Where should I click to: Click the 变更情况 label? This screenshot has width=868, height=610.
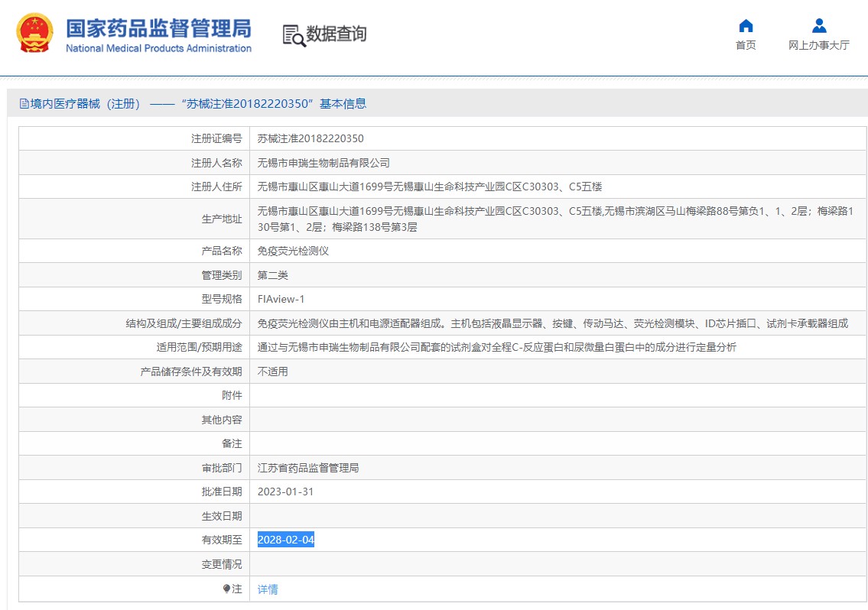coord(222,564)
